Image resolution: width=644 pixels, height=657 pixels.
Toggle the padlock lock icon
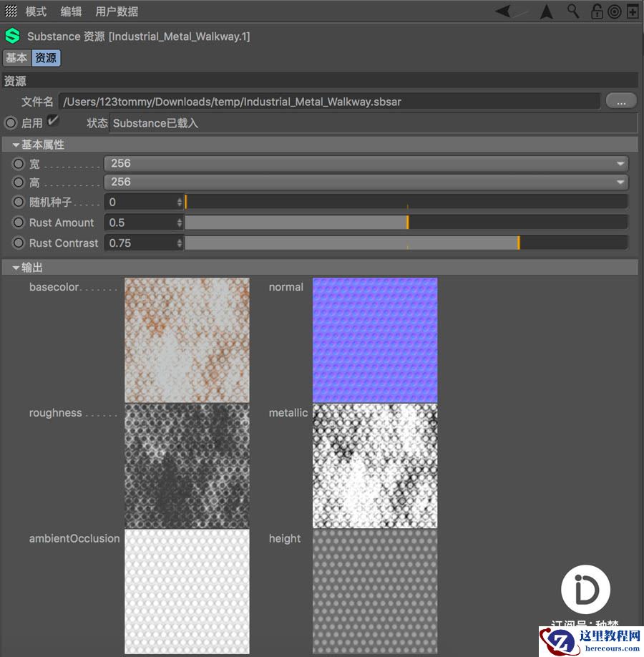(596, 11)
